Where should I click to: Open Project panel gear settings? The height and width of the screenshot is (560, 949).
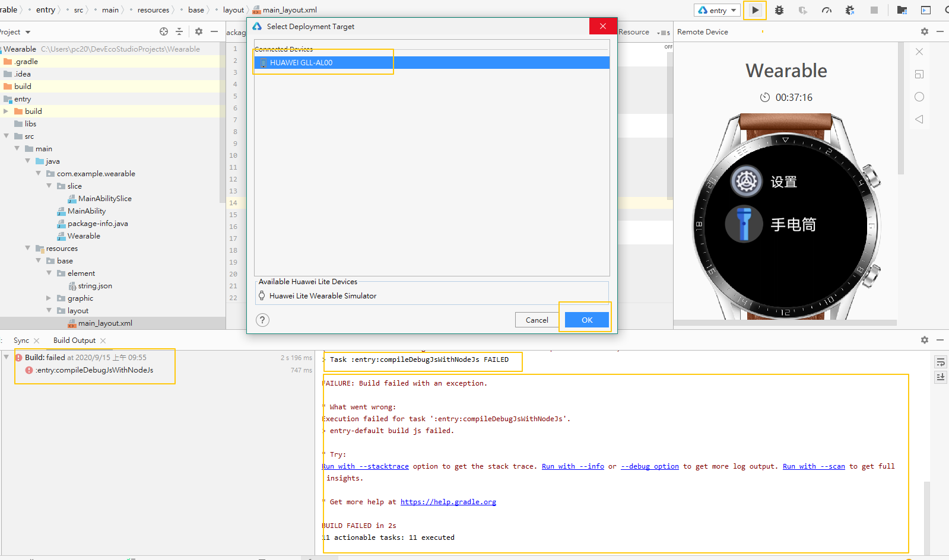pyautogui.click(x=199, y=31)
